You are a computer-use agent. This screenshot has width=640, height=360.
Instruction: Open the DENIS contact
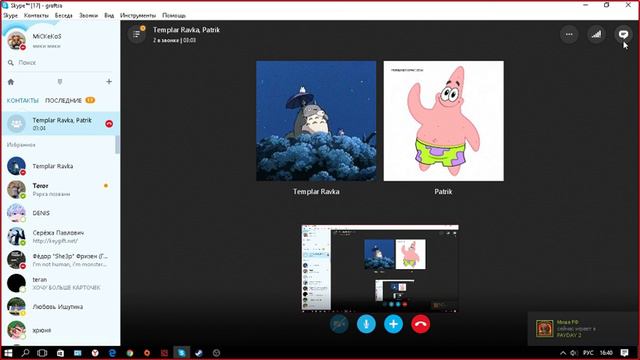click(x=60, y=213)
